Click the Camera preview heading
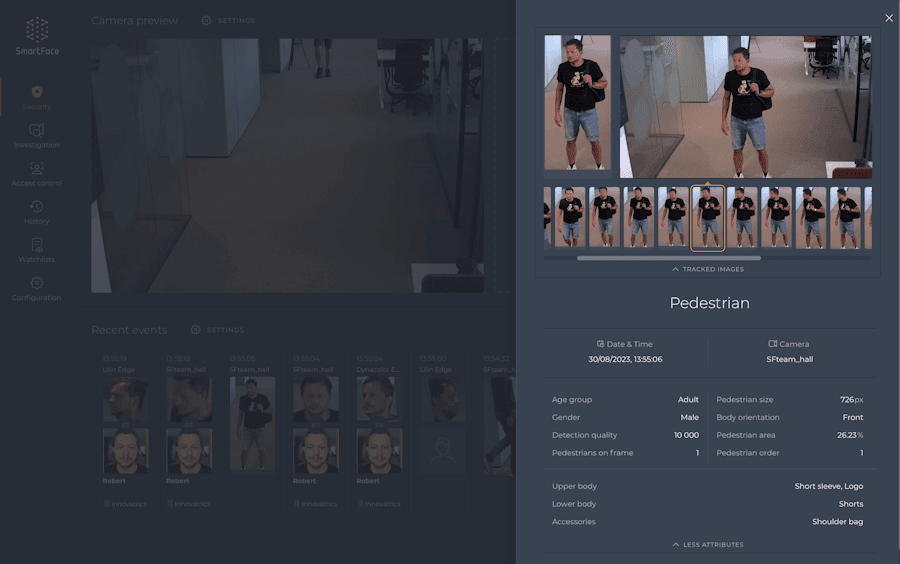Image resolution: width=900 pixels, height=564 pixels. [x=134, y=21]
